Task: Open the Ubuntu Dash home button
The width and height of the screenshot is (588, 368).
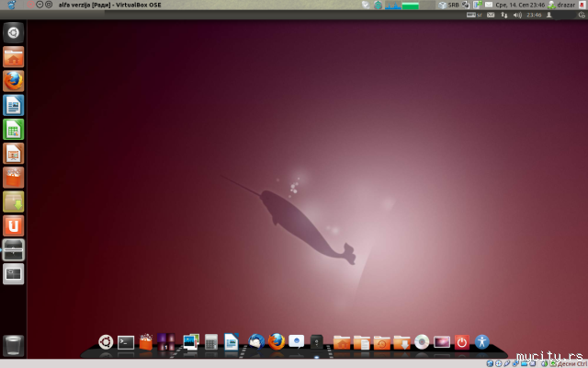Action: click(x=14, y=33)
